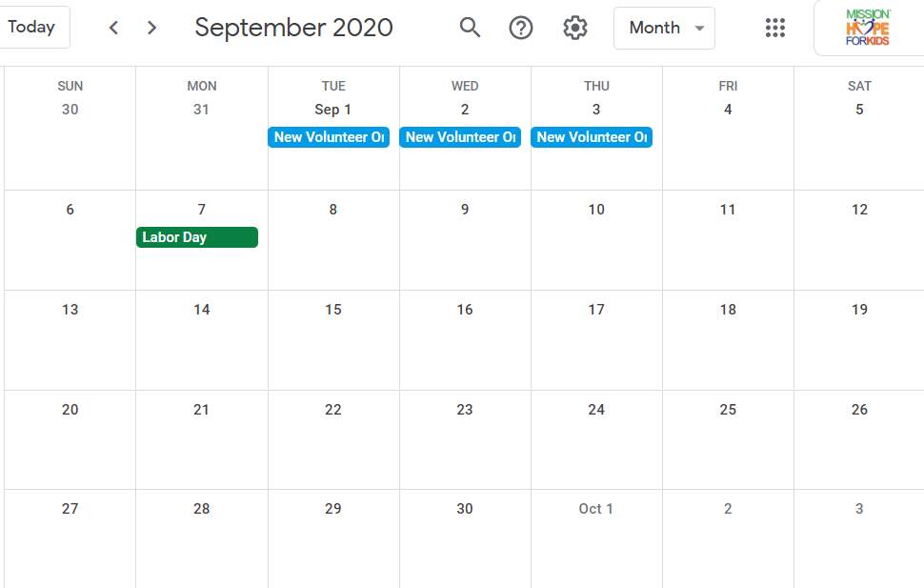Open the Month view dropdown
This screenshot has width=924, height=588.
click(665, 28)
